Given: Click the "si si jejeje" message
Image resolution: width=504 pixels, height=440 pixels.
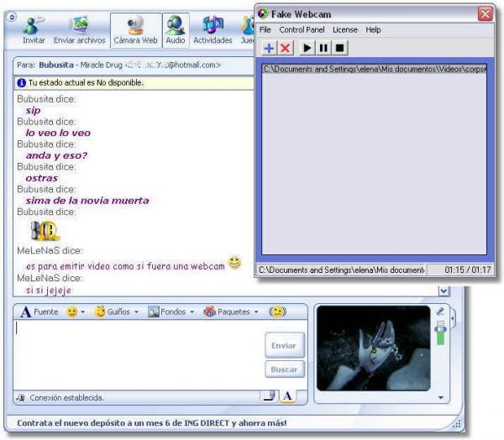Looking at the screenshot, I should [x=49, y=291].
